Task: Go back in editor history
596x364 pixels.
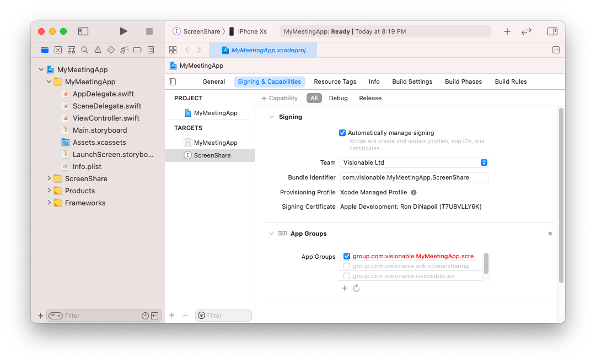Action: click(x=187, y=50)
